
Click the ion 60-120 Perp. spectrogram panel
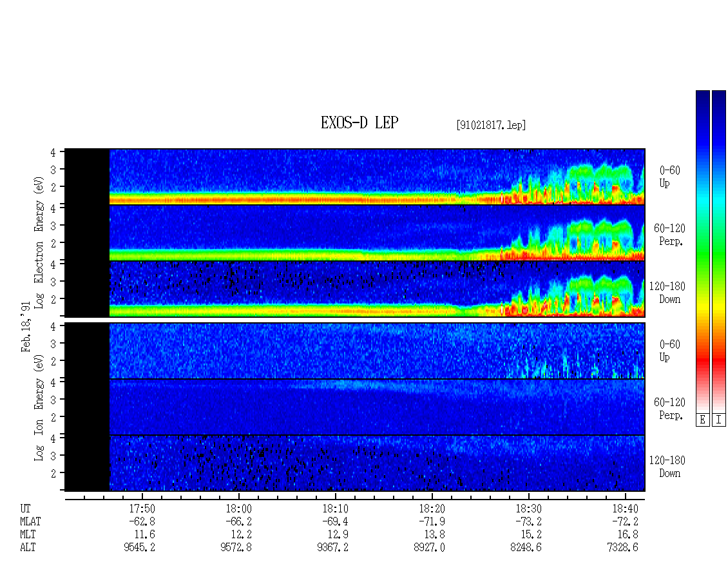355,407
